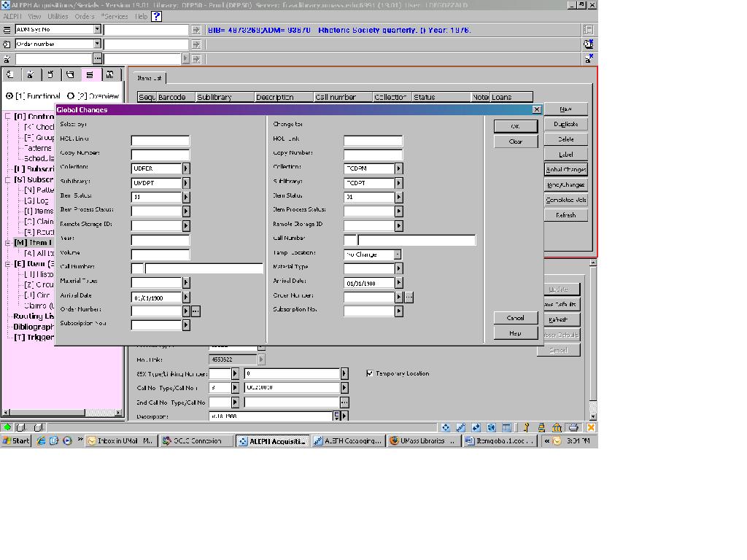Click the green diamond icon at bottom left
Viewport: 747px width, 560px height.
(7, 427)
